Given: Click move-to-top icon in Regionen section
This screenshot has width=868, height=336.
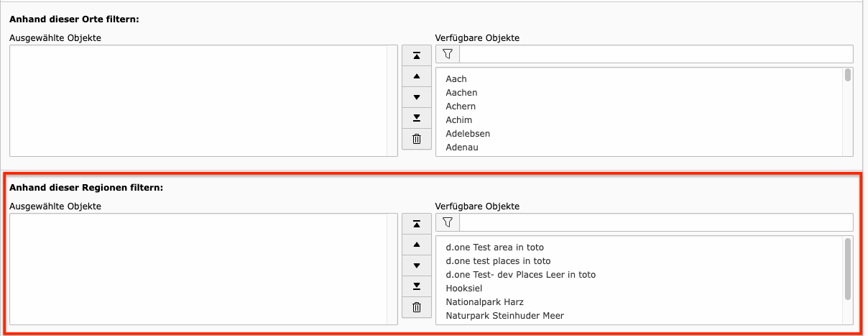Looking at the screenshot, I should point(416,224).
